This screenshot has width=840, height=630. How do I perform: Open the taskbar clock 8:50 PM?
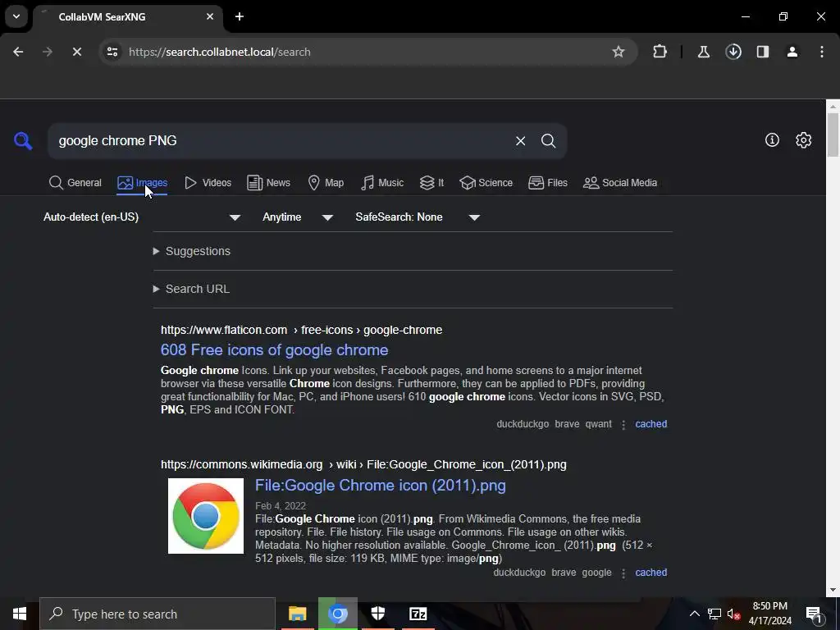tap(769, 614)
